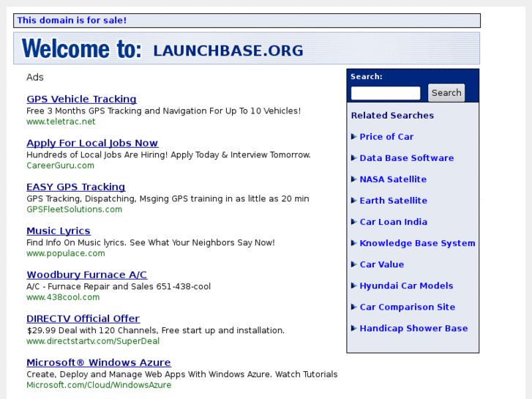Image resolution: width=532 pixels, height=399 pixels.
Task: Click the www.438cool.com URL
Action: pyautogui.click(x=63, y=297)
